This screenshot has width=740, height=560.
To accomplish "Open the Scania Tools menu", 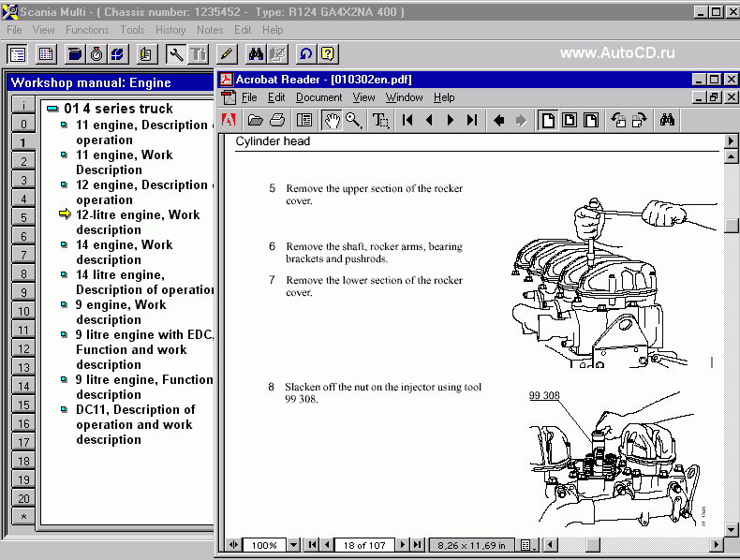I will coord(132,30).
